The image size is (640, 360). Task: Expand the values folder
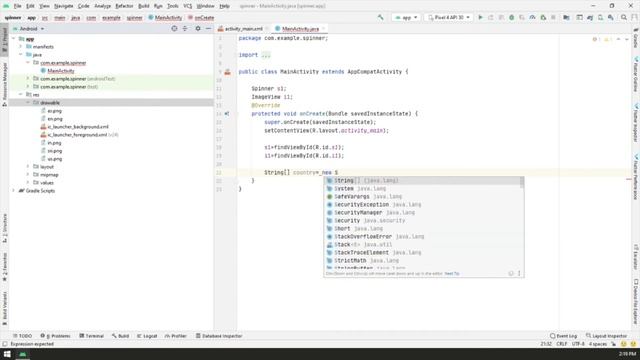[x=28, y=182]
